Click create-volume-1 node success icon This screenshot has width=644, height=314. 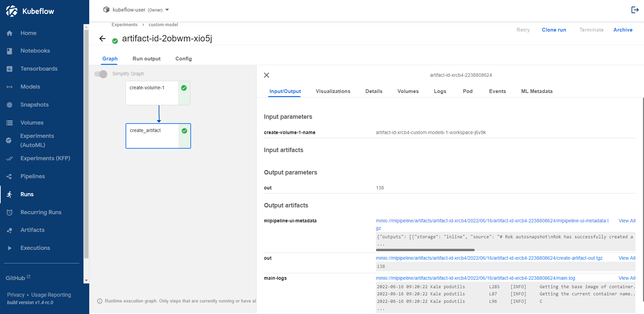tap(184, 88)
